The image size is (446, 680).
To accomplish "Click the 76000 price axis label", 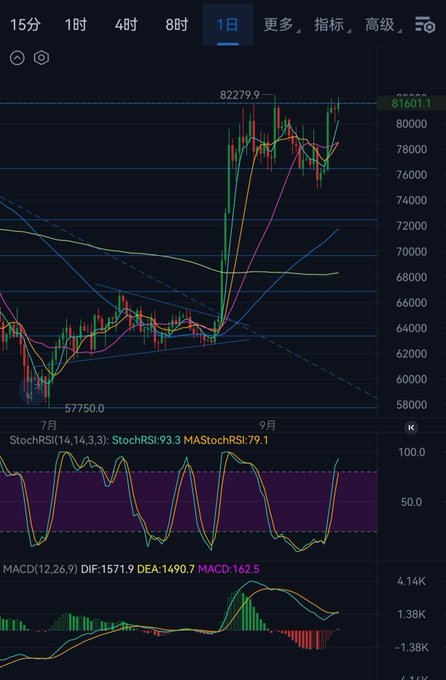I will 411,174.
